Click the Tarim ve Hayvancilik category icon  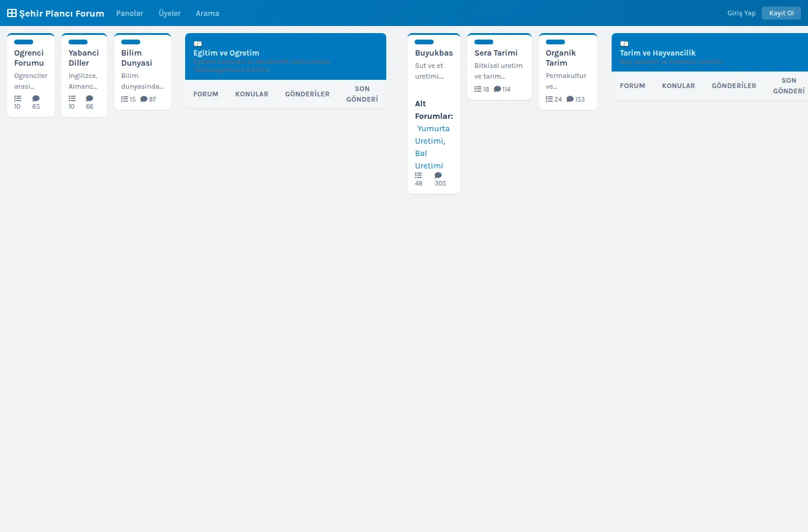(x=624, y=44)
